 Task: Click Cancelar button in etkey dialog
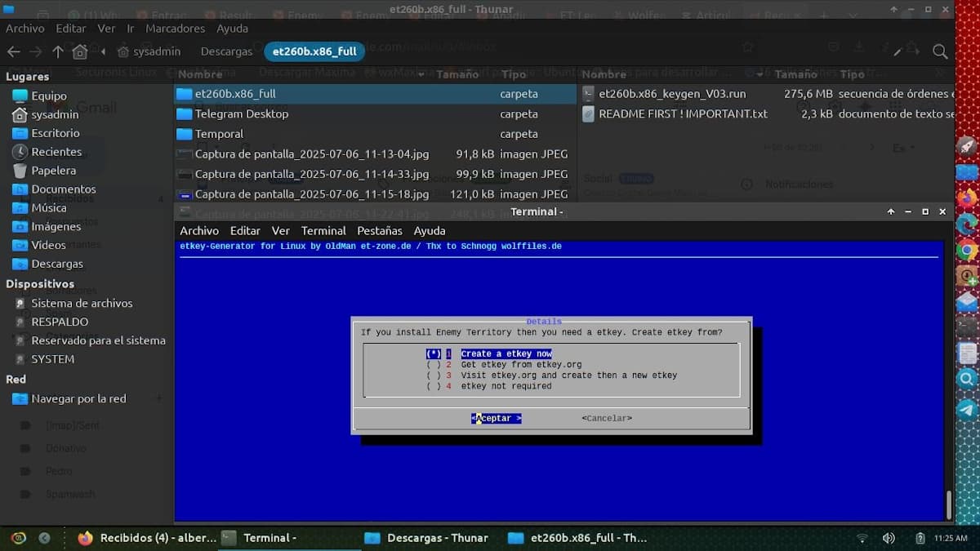(x=607, y=418)
